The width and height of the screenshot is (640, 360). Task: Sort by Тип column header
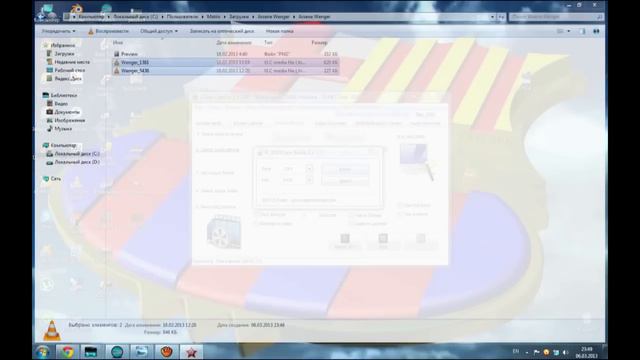coord(268,42)
